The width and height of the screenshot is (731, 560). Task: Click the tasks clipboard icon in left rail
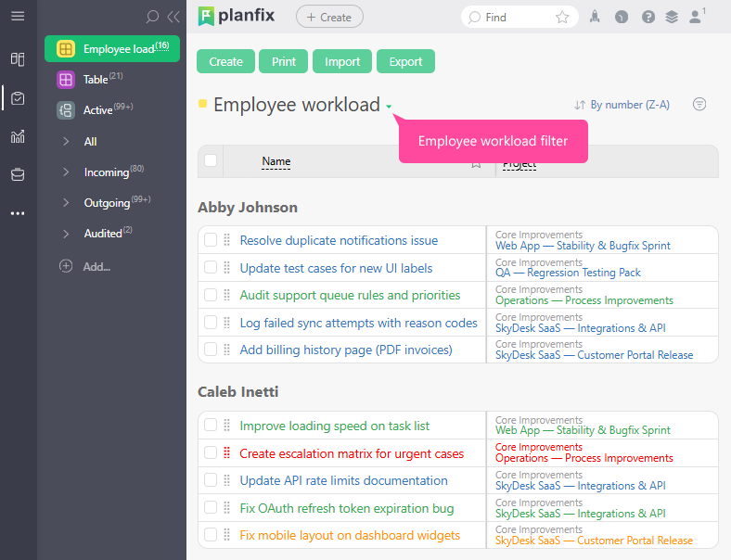point(18,97)
